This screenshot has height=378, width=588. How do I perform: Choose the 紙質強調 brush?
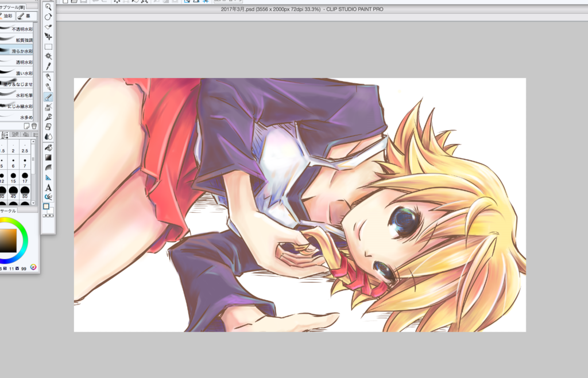17,40
